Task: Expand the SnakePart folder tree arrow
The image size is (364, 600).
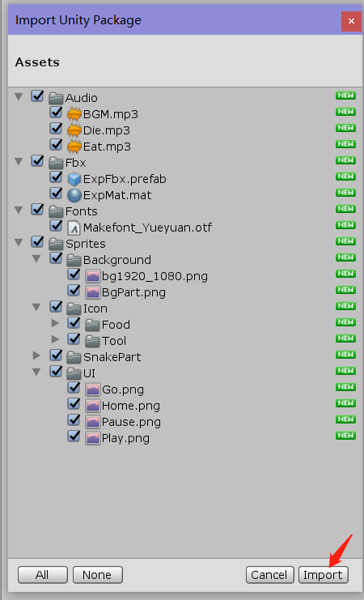Action: [x=37, y=355]
